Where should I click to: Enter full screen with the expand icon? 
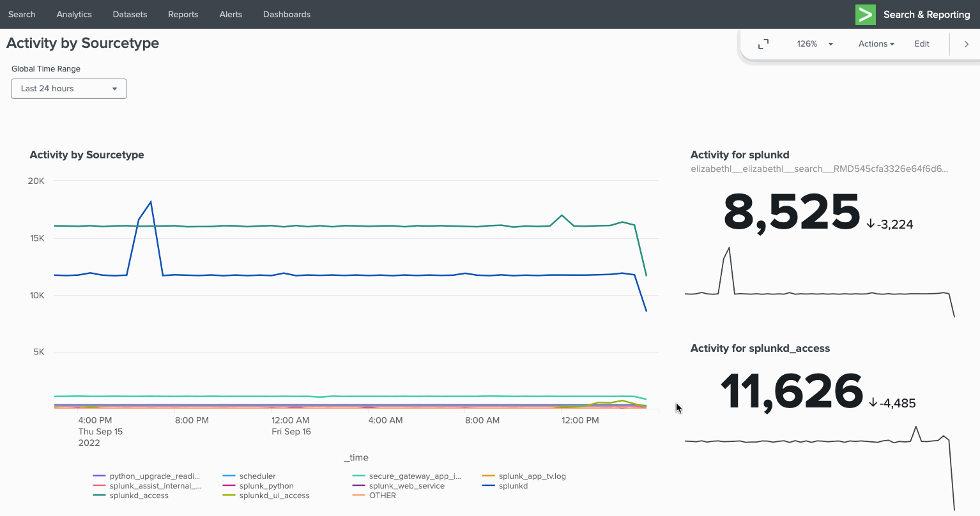coord(763,44)
